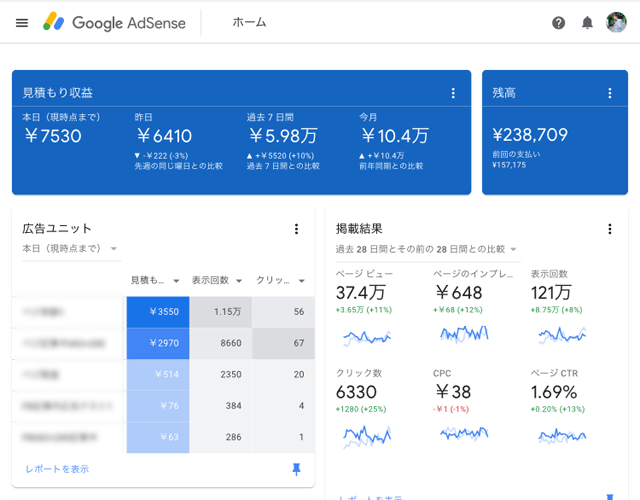
Task: Open レポートを表示 link in 広告ユニット
Action: click(57, 469)
